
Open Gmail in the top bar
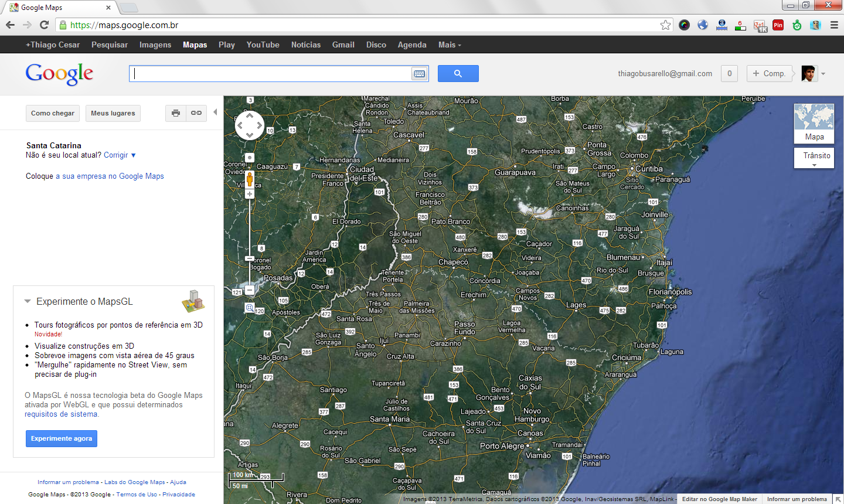pos(343,45)
